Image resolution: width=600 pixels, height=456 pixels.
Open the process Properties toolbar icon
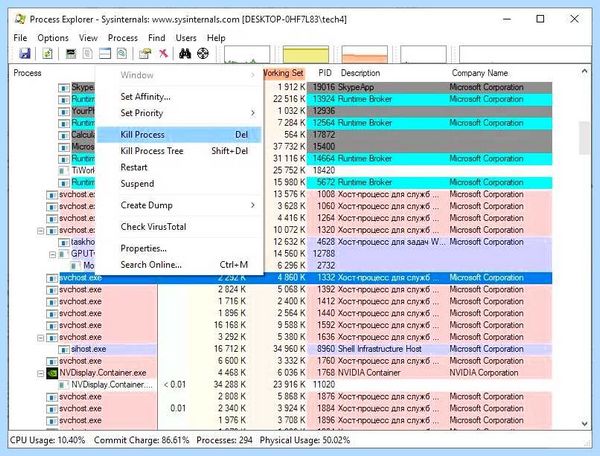(x=145, y=54)
